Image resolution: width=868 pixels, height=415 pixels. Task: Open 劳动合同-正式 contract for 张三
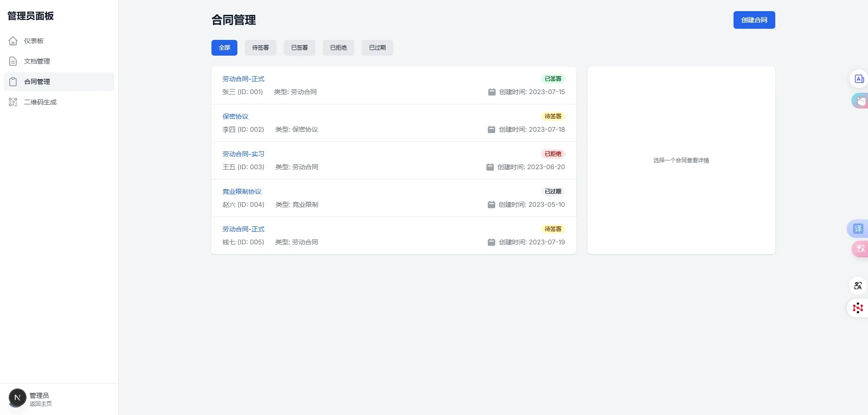[243, 79]
